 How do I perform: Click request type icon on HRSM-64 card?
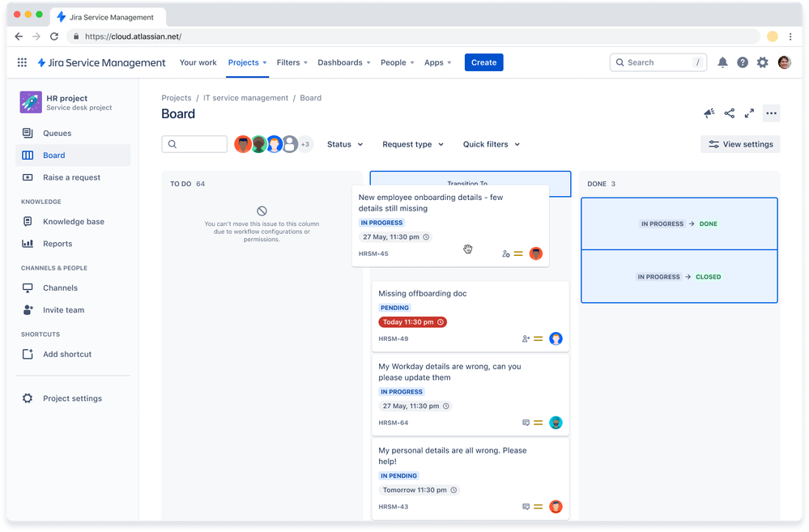(x=526, y=423)
